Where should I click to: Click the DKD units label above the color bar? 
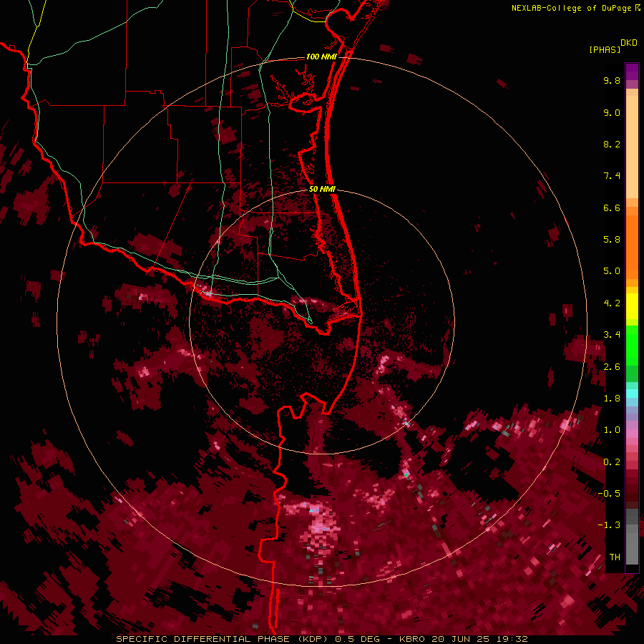coord(629,43)
